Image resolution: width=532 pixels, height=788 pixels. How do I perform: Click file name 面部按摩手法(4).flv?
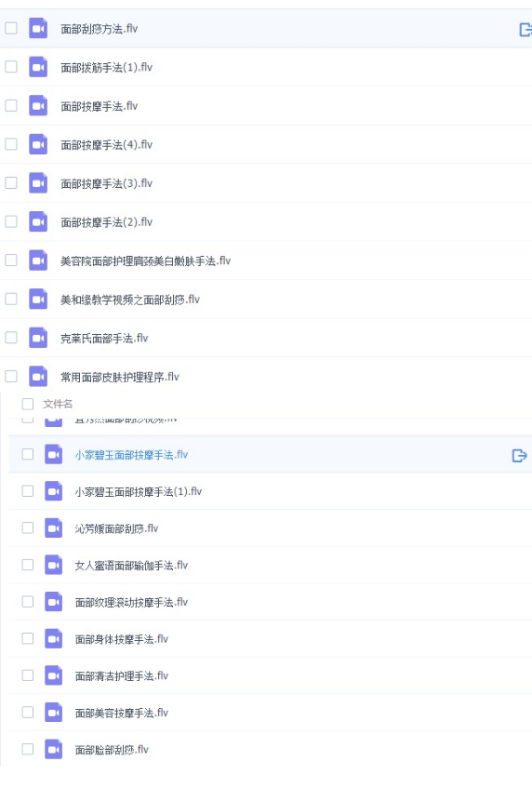coord(107,145)
